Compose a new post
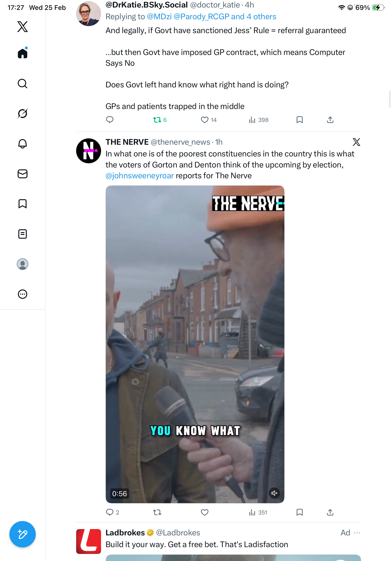Viewport: 392px width, 561px height. click(23, 534)
